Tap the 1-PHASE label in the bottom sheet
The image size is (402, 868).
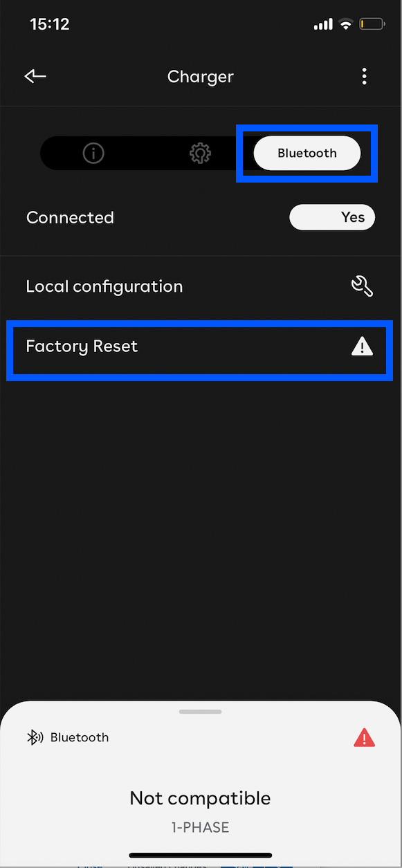(200, 827)
